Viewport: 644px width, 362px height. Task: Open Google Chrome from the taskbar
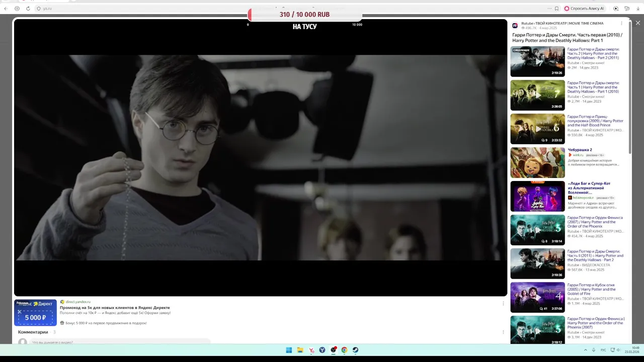tap(344, 350)
